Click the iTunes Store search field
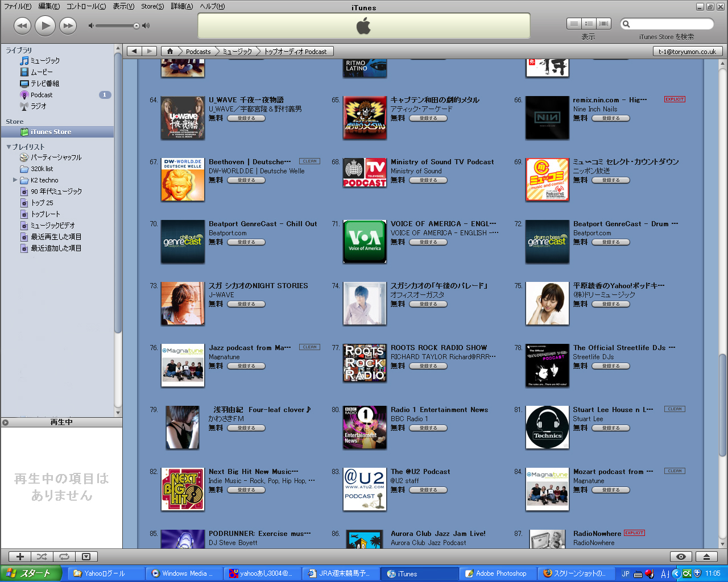The width and height of the screenshot is (728, 582). [667, 24]
